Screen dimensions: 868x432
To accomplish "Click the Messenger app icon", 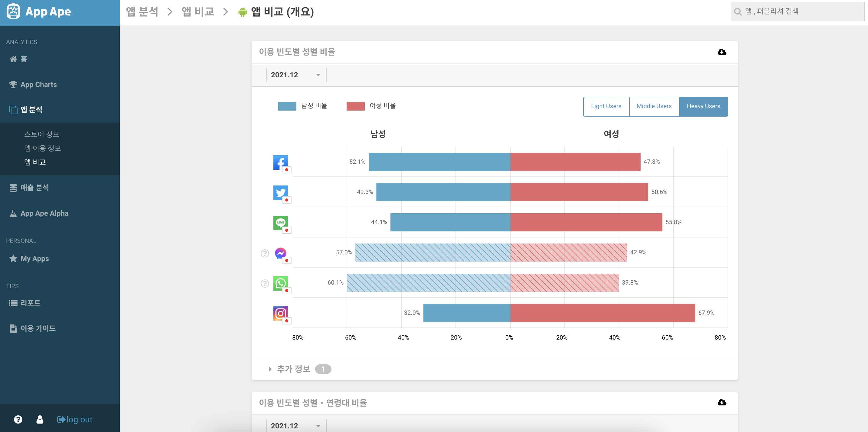I will pos(281,253).
